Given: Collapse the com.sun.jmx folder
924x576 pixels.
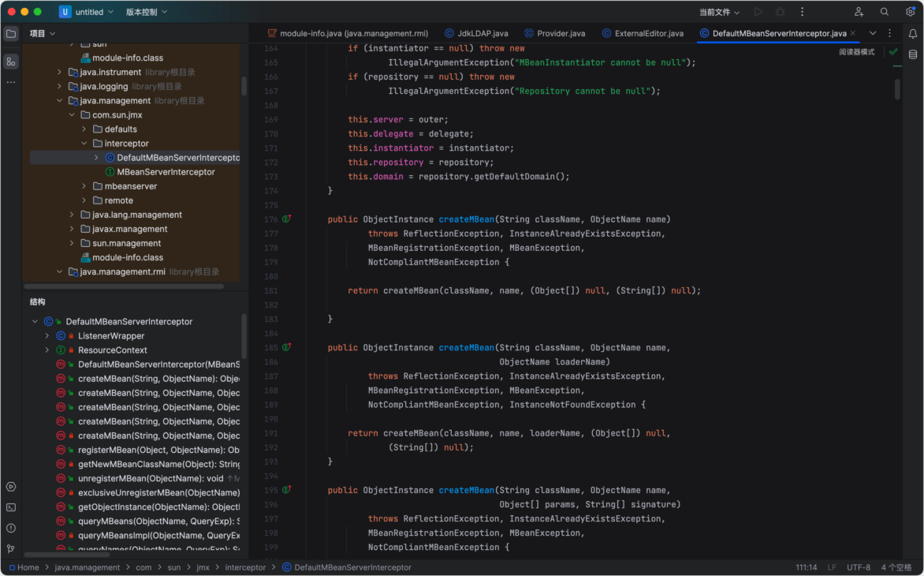Looking at the screenshot, I should 72,115.
